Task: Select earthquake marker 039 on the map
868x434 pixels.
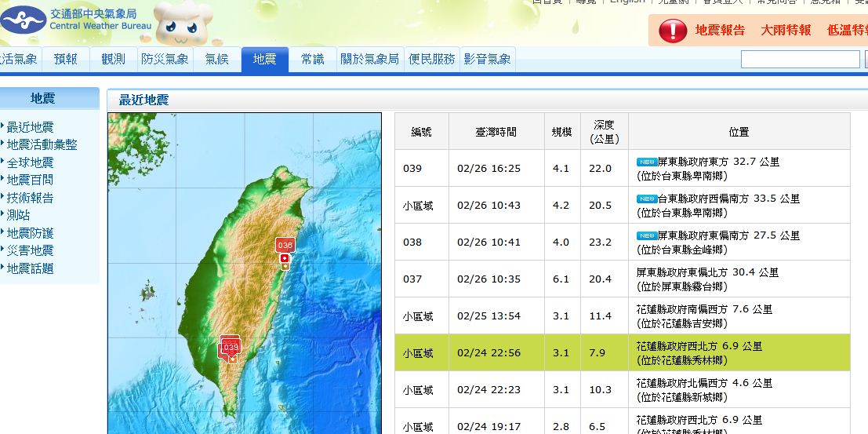Action: point(231,347)
